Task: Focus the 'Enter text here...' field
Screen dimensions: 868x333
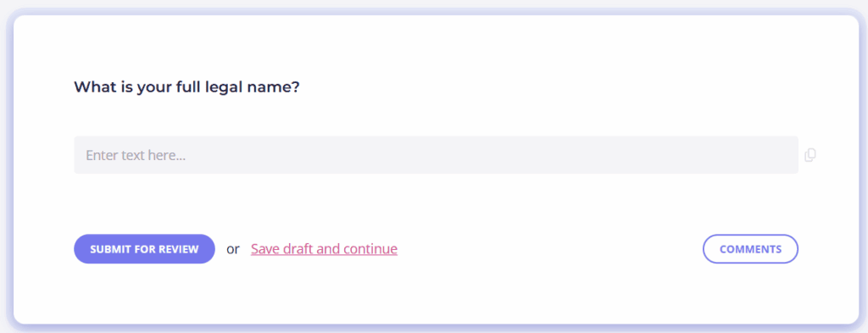Action: click(x=437, y=155)
